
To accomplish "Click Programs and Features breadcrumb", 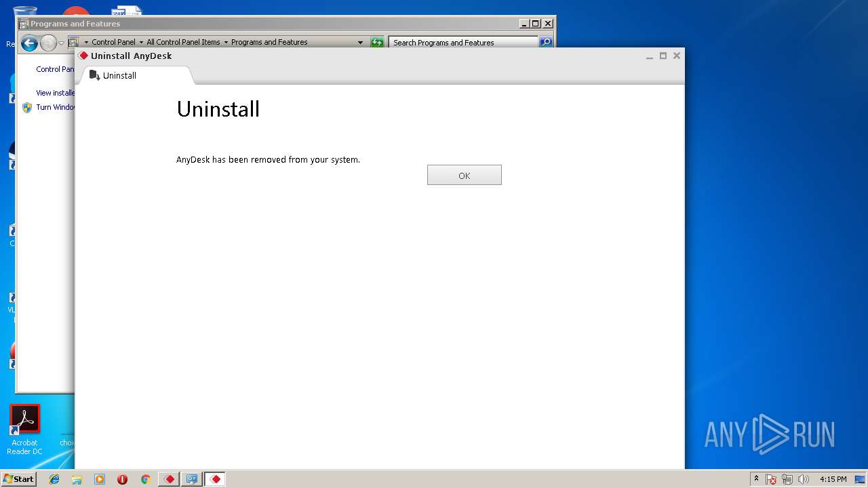I will pos(269,42).
